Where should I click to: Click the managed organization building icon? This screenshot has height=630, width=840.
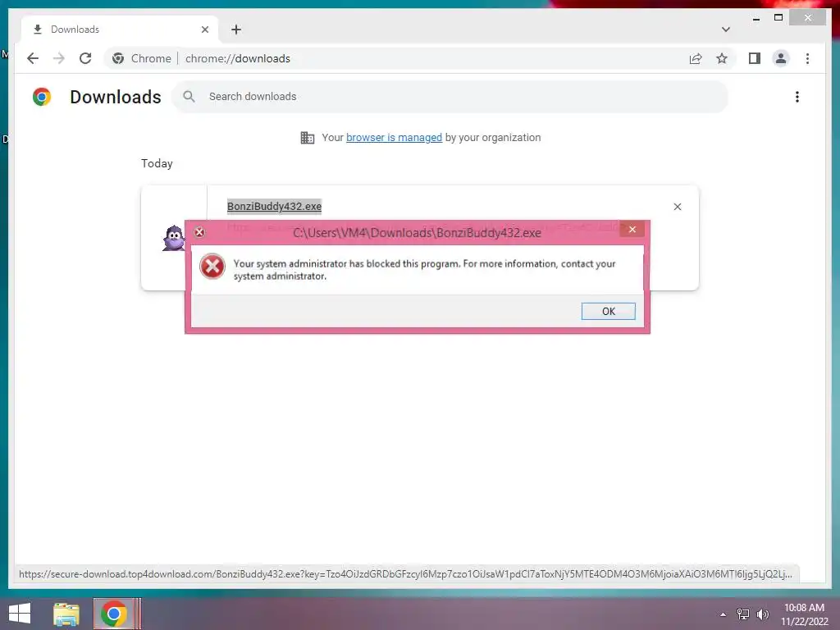tap(308, 138)
